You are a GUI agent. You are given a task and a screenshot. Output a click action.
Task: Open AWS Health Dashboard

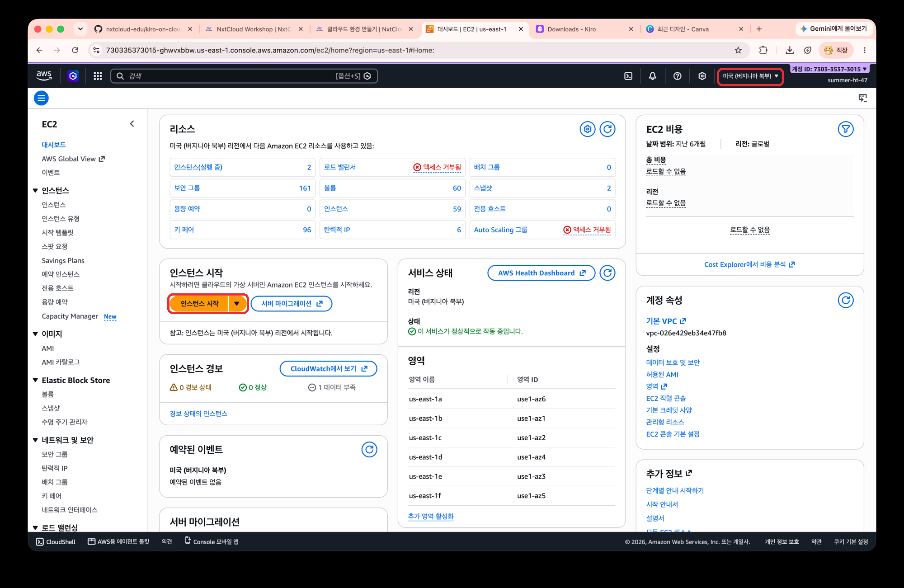click(x=541, y=273)
